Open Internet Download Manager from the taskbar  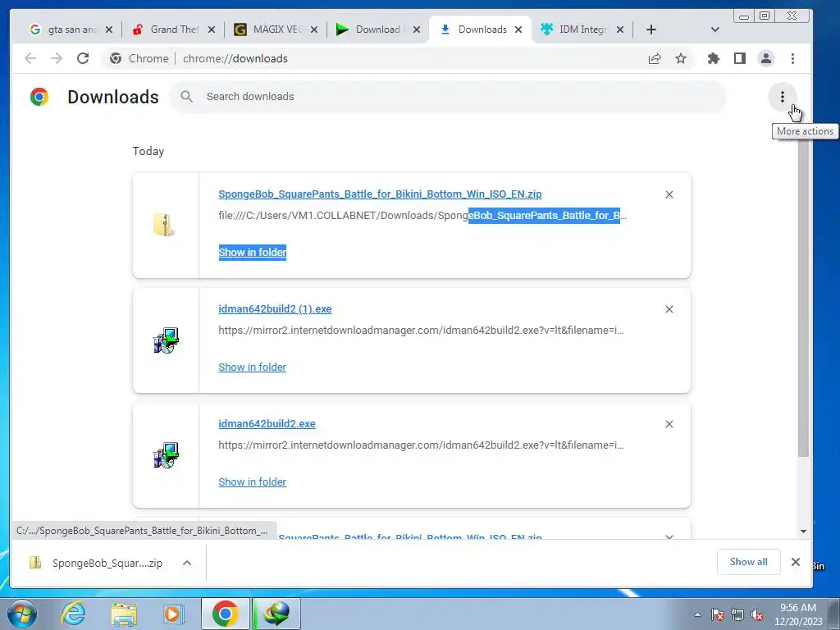click(x=276, y=614)
